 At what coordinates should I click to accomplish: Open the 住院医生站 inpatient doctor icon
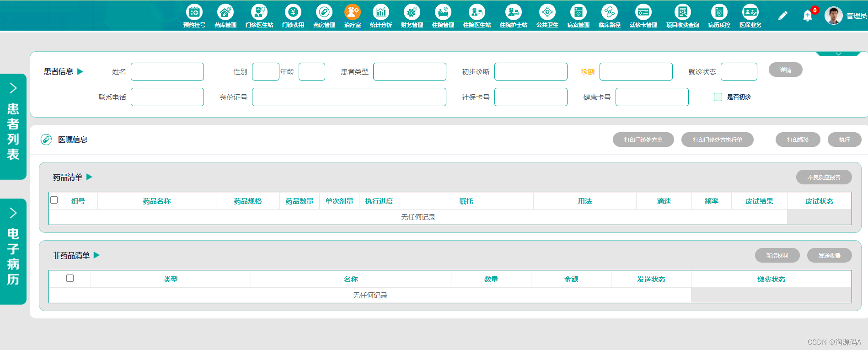coord(477,12)
